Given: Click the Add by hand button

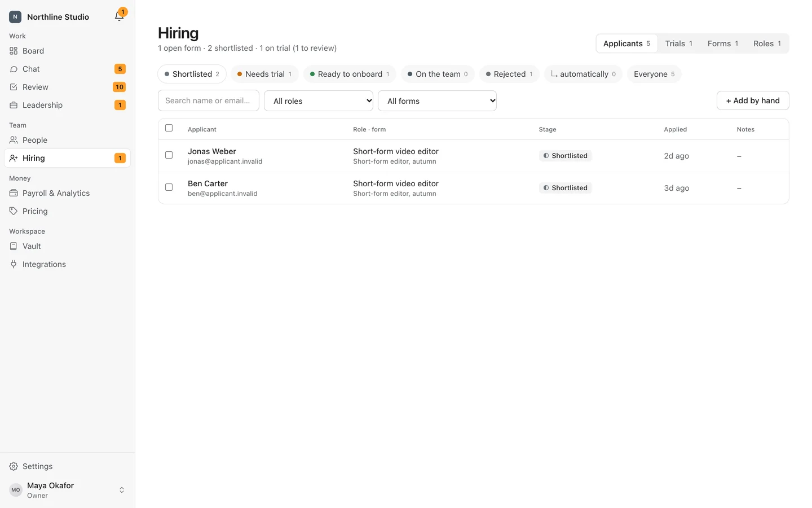Looking at the screenshot, I should 753,100.
